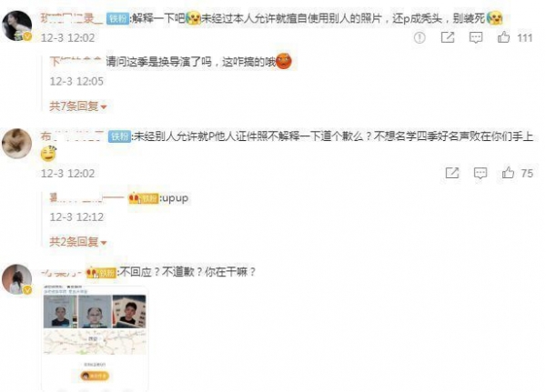
Task: Like the comment with 75 likes
Action: 508,173
